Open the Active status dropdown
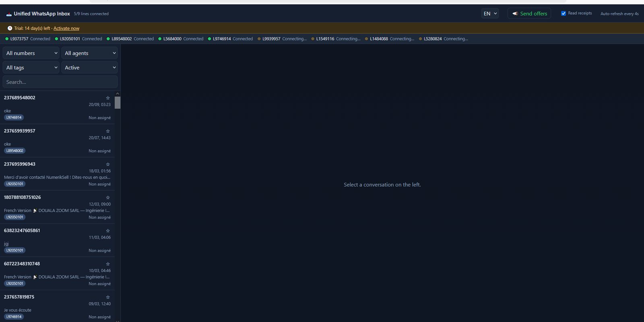The height and width of the screenshot is (322, 644). 89,68
